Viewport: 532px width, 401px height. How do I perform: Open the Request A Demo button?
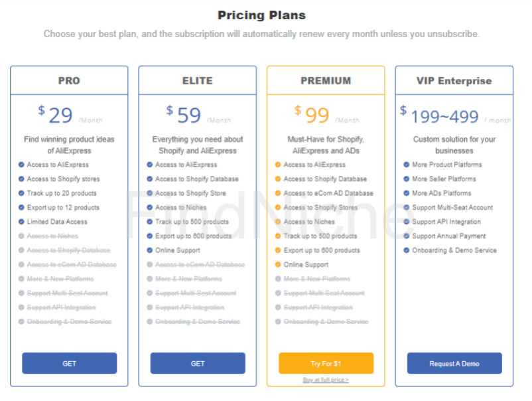[454, 363]
